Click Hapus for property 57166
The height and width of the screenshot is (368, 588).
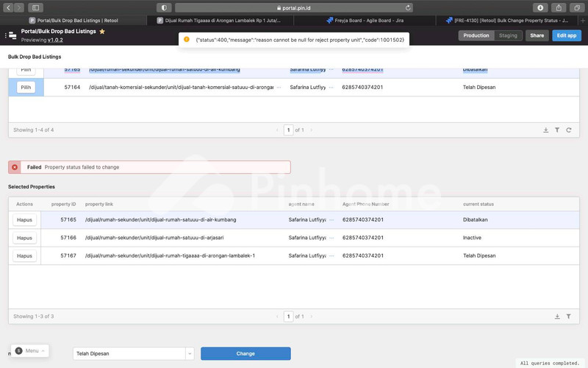25,238
